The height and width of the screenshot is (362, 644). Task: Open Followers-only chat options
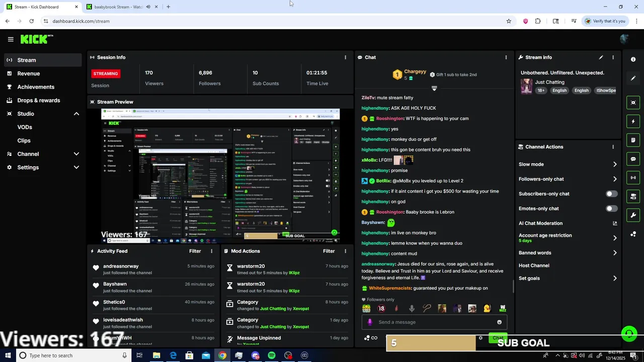click(568, 179)
